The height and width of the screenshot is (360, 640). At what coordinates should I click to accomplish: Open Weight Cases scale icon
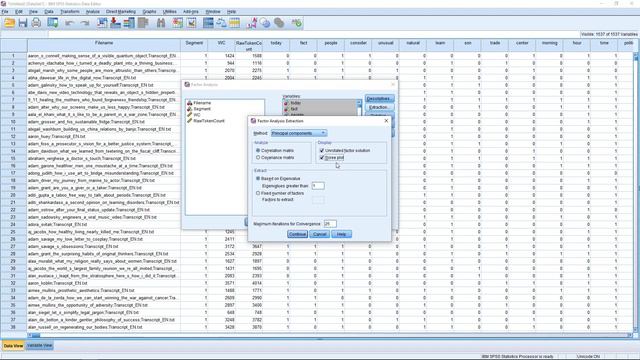pos(221,23)
